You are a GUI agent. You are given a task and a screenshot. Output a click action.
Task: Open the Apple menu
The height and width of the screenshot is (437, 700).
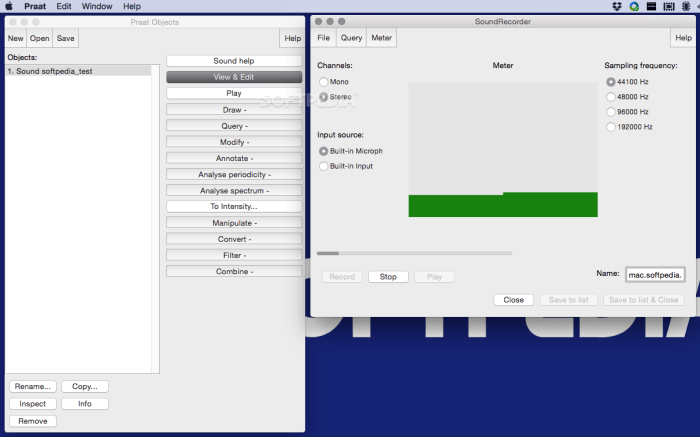9,6
